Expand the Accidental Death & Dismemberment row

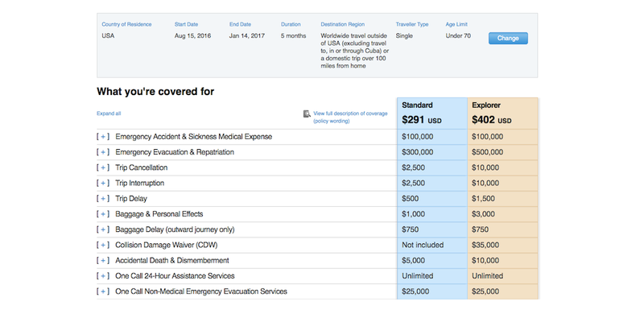(x=103, y=261)
